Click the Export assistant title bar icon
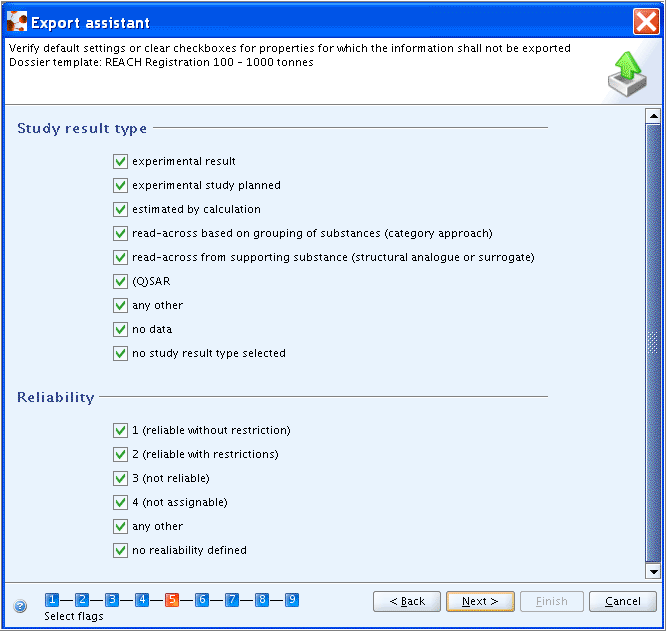 pyautogui.click(x=17, y=21)
